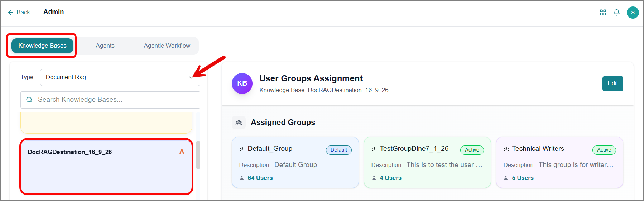Click the Knowledge Base: DocRAGDestination_16_9_26 subtitle
The image size is (644, 201).
[x=324, y=90]
